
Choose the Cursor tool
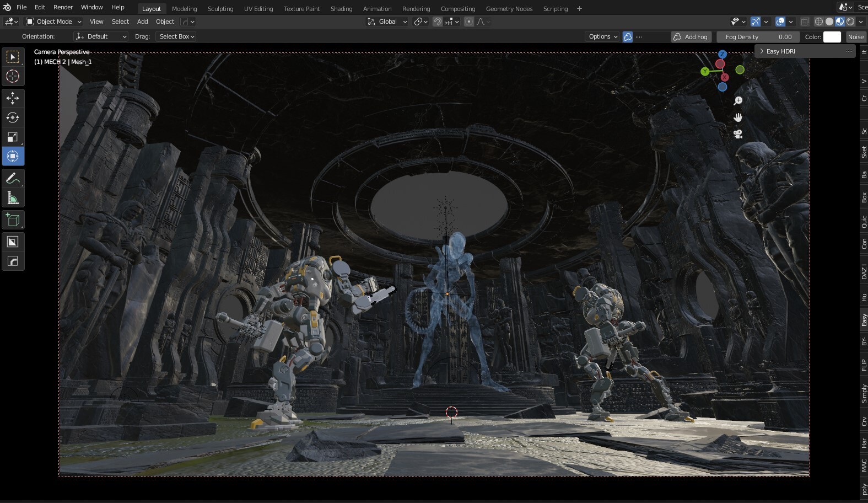[13, 76]
